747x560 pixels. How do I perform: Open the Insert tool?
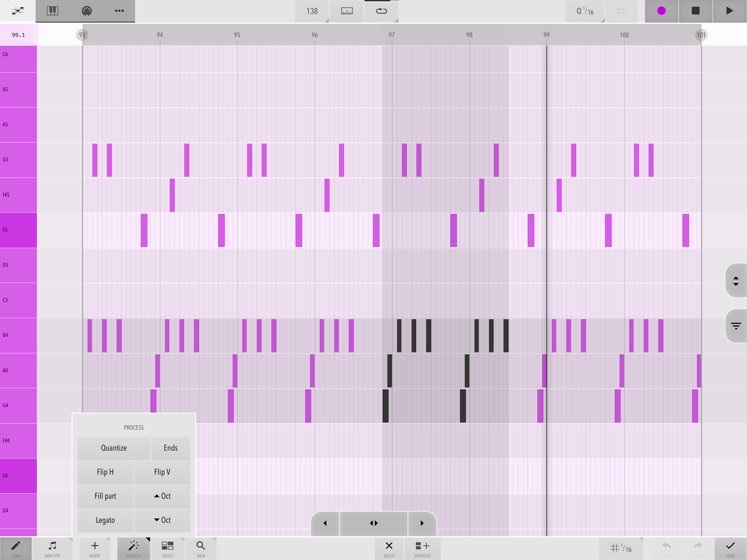(x=95, y=548)
